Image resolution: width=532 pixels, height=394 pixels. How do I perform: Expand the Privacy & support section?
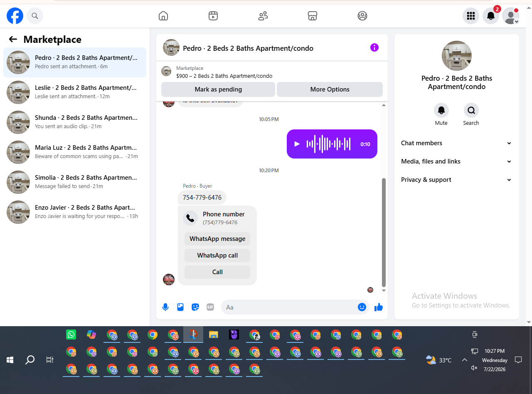coord(457,180)
